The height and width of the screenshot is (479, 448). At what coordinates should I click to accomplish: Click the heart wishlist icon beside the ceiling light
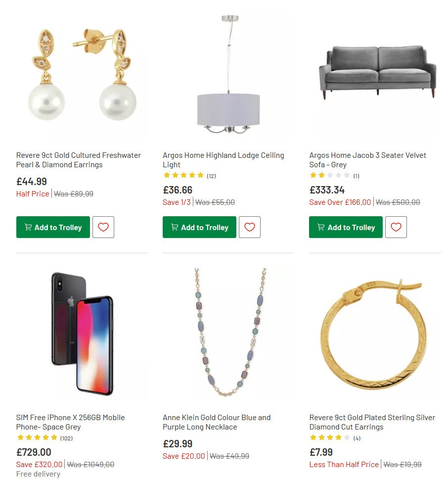250,227
